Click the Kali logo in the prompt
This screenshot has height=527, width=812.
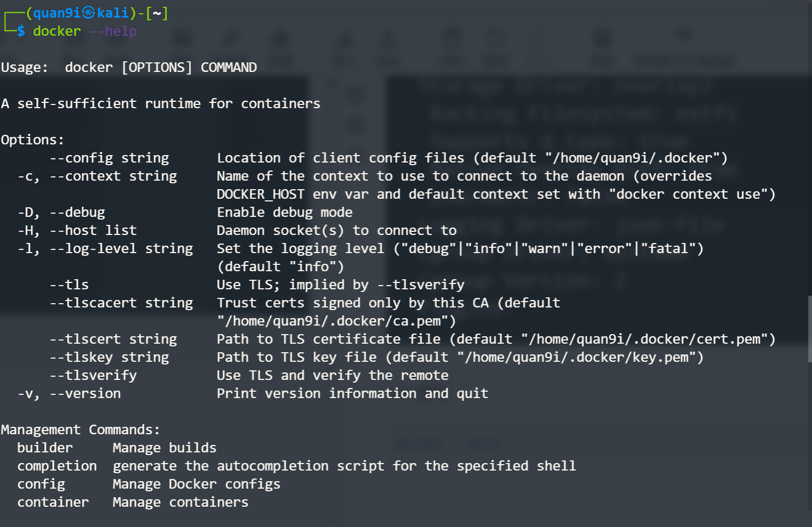(x=88, y=13)
